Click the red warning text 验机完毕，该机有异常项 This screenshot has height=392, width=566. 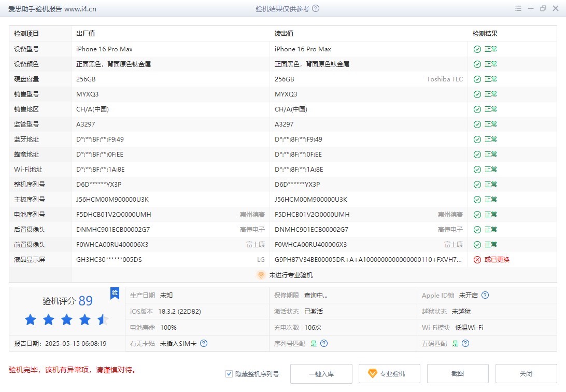click(72, 370)
